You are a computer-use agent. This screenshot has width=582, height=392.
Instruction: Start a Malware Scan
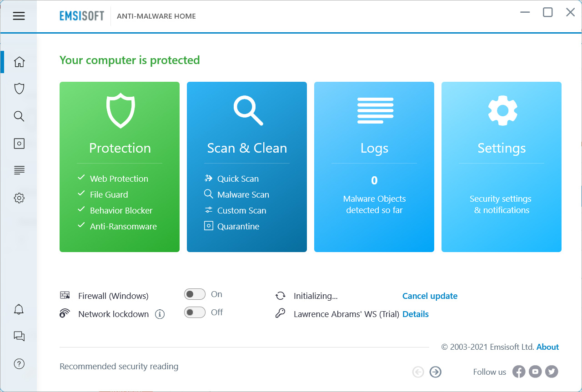[243, 194]
